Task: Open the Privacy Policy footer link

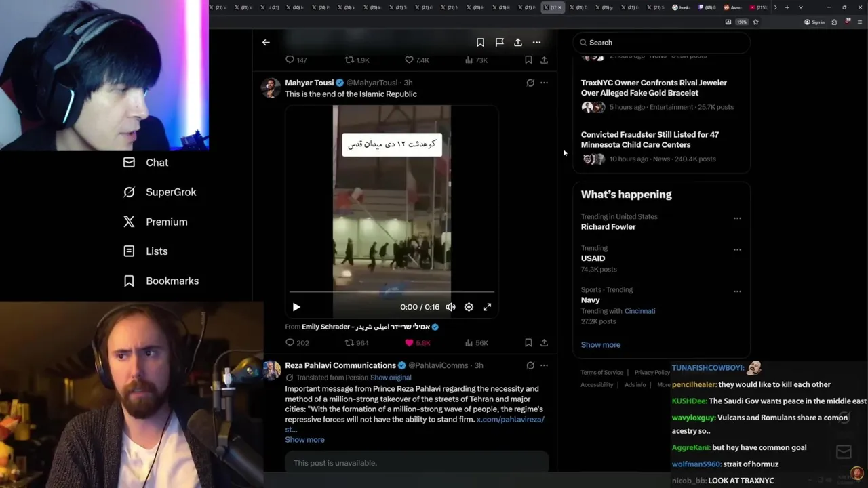Action: [x=652, y=372]
